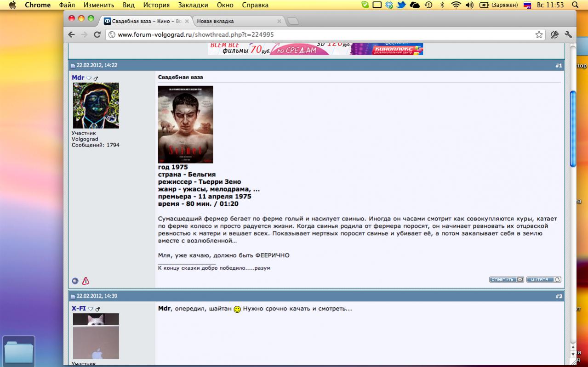Open the Time Machine menu bar icon

428,5
